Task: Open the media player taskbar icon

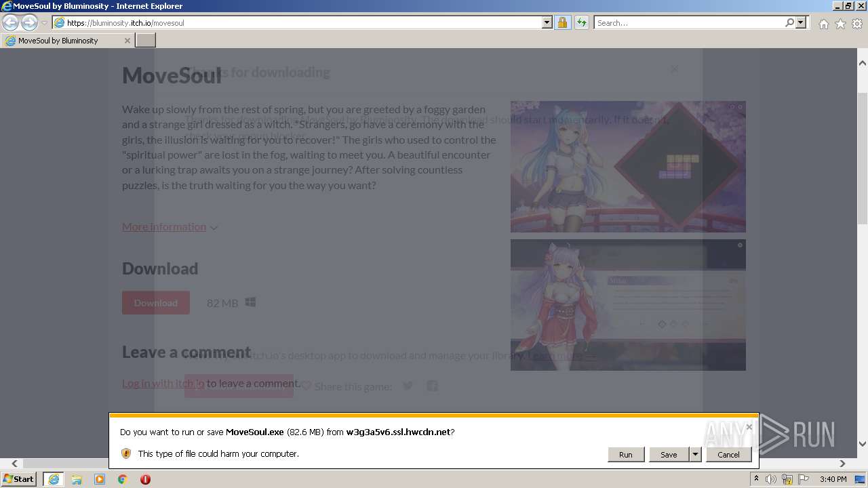Action: (x=100, y=479)
